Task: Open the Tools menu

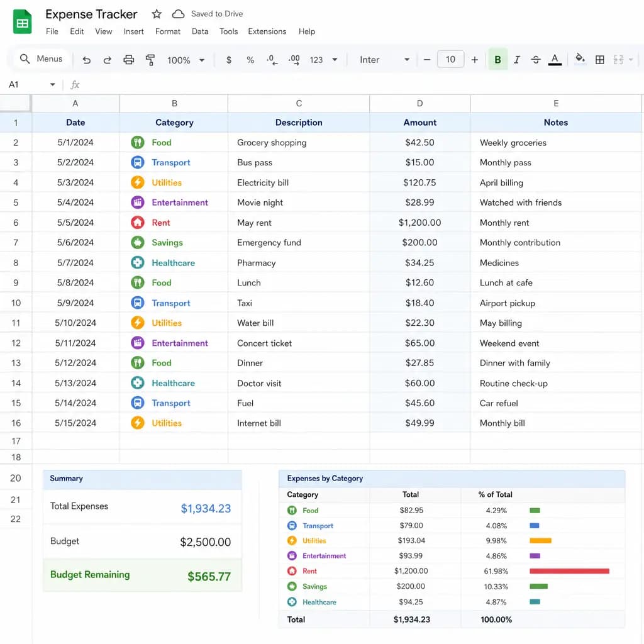Action: click(x=229, y=31)
